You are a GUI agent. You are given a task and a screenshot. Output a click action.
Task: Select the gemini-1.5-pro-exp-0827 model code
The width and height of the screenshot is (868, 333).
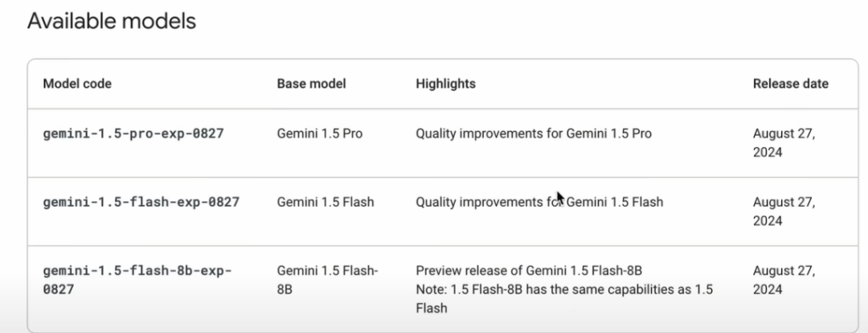click(133, 134)
